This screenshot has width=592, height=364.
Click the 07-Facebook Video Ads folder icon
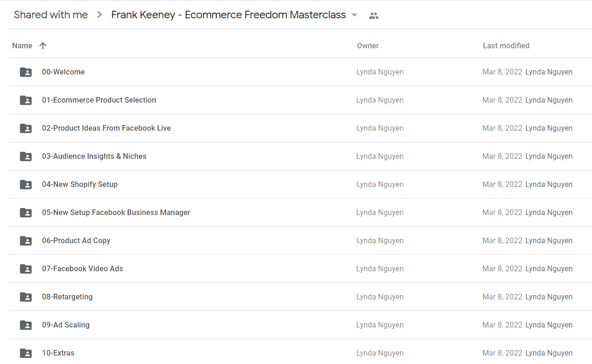coord(26,269)
